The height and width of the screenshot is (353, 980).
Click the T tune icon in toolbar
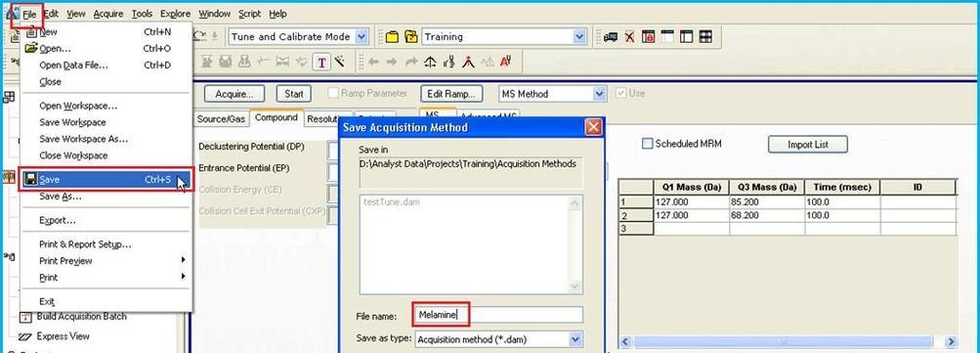click(x=321, y=62)
